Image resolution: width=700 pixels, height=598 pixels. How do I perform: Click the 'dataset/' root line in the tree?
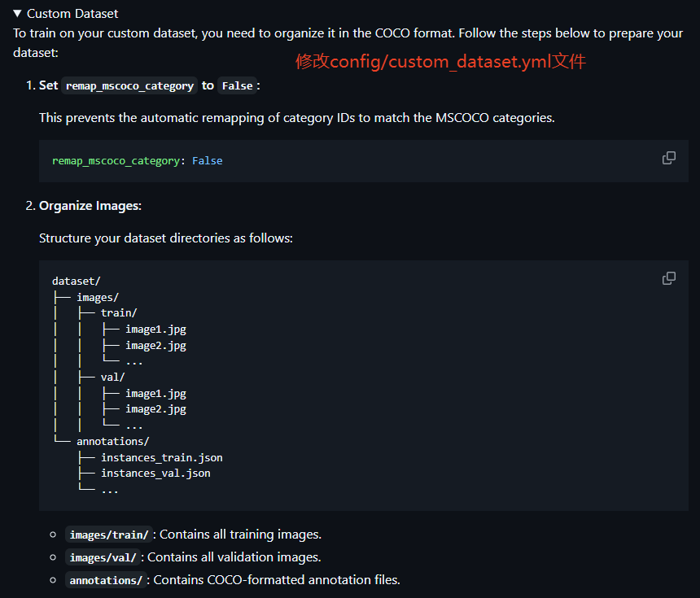[x=77, y=282]
